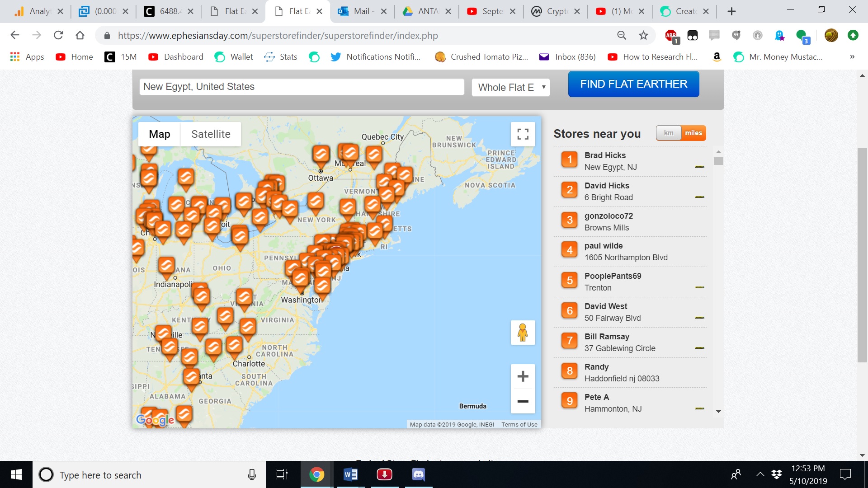The image size is (868, 488).
Task: Pick up the Street View pegman
Action: 523,333
